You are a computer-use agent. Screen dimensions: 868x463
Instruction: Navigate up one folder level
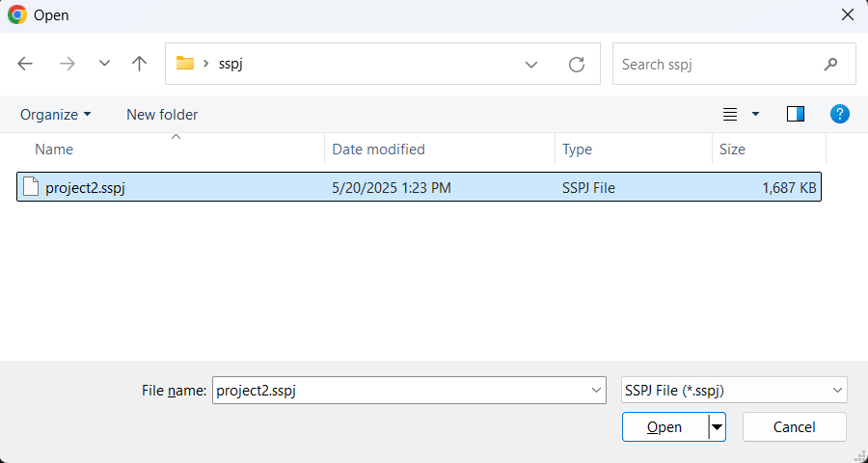click(x=140, y=64)
